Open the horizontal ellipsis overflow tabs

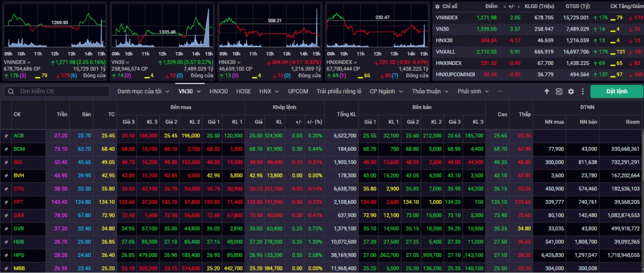[x=500, y=91]
